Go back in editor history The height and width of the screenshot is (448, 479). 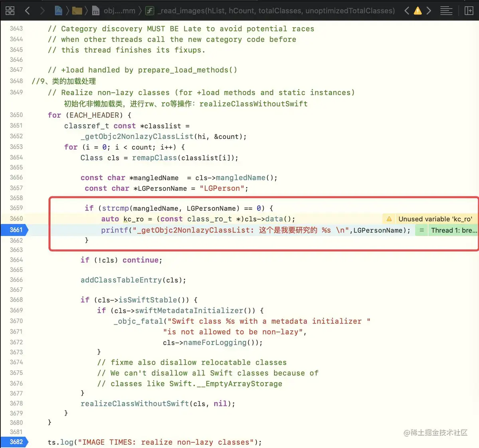point(27,10)
